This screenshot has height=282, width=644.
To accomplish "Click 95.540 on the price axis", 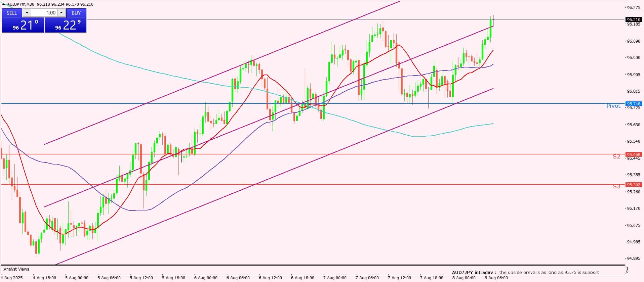I will [x=634, y=141].
